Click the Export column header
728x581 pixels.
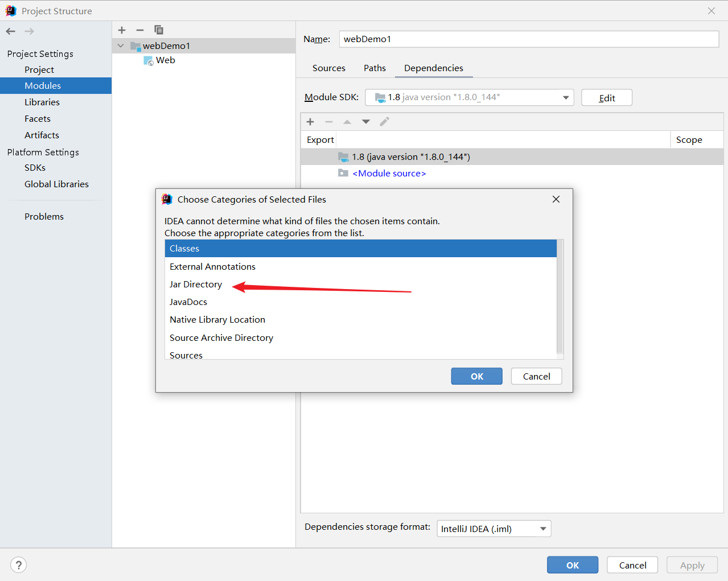(x=320, y=140)
